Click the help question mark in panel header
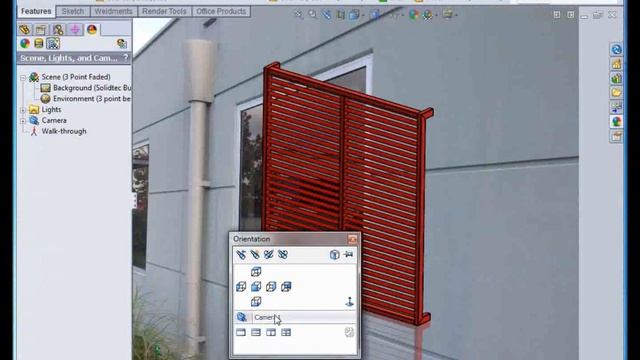Screen dimensions: 640x360 pyautogui.click(x=126, y=58)
